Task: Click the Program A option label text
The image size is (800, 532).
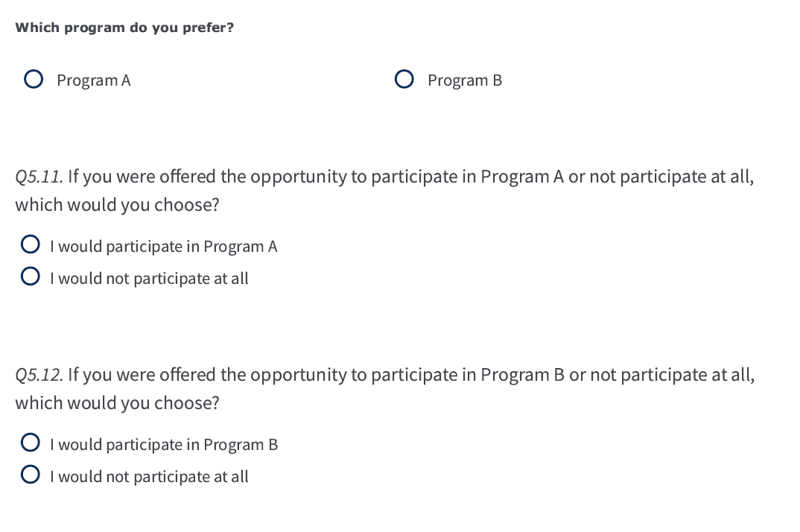Action: 94,80
